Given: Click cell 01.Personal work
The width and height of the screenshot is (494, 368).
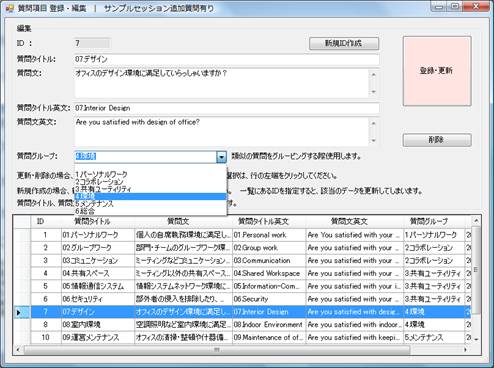Looking at the screenshot, I should [269, 235].
